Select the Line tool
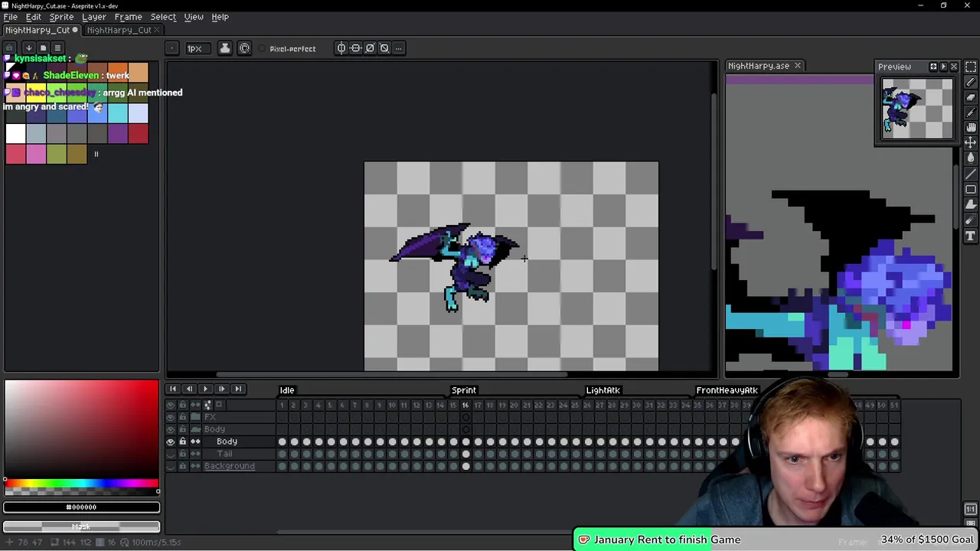980x551 pixels. [x=971, y=174]
